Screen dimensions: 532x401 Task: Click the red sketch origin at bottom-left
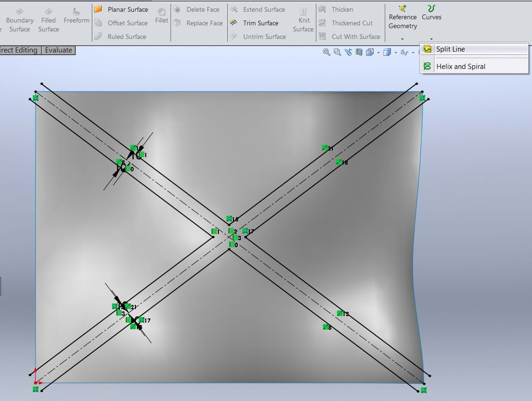click(x=36, y=383)
